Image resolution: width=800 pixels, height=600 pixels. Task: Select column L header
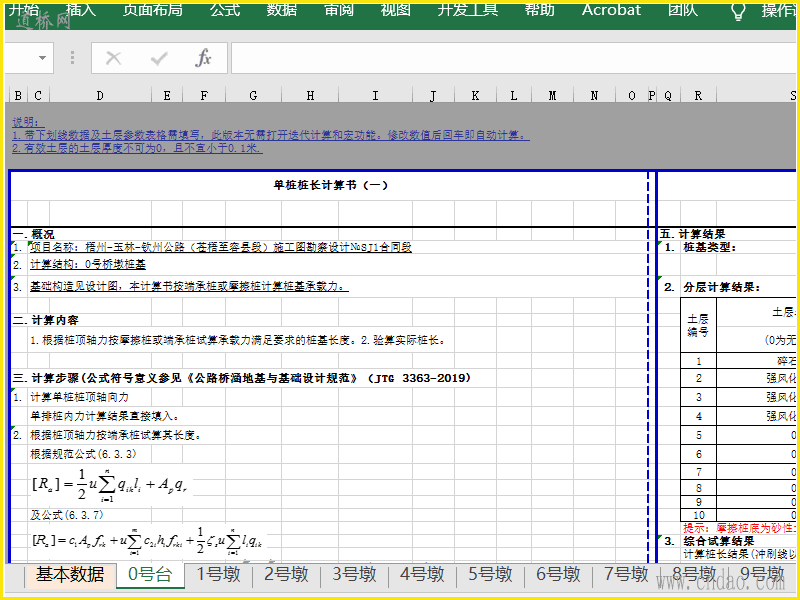tap(514, 95)
